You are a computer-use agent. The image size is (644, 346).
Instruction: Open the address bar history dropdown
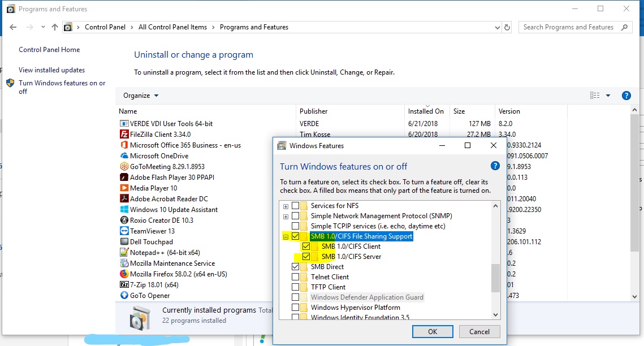(x=498, y=28)
